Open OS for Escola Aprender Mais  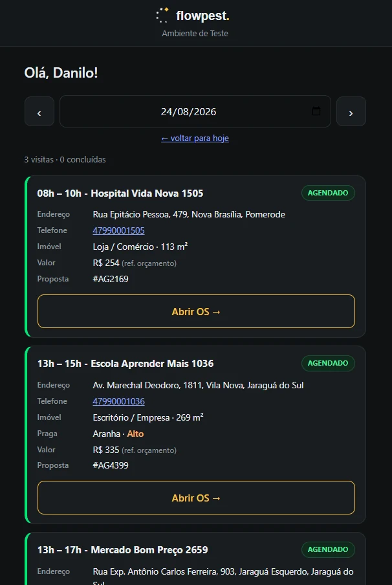[x=196, y=498]
